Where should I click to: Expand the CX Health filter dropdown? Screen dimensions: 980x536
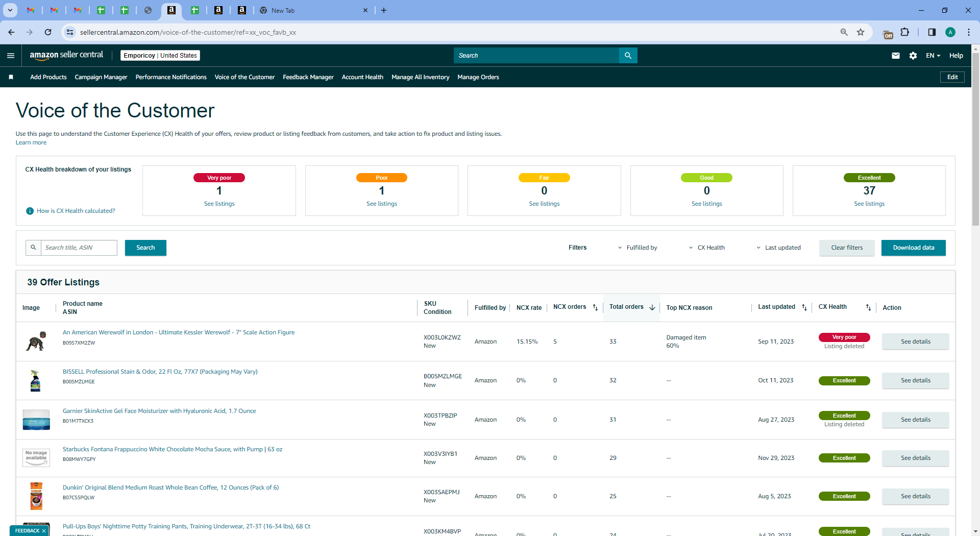[x=707, y=248]
